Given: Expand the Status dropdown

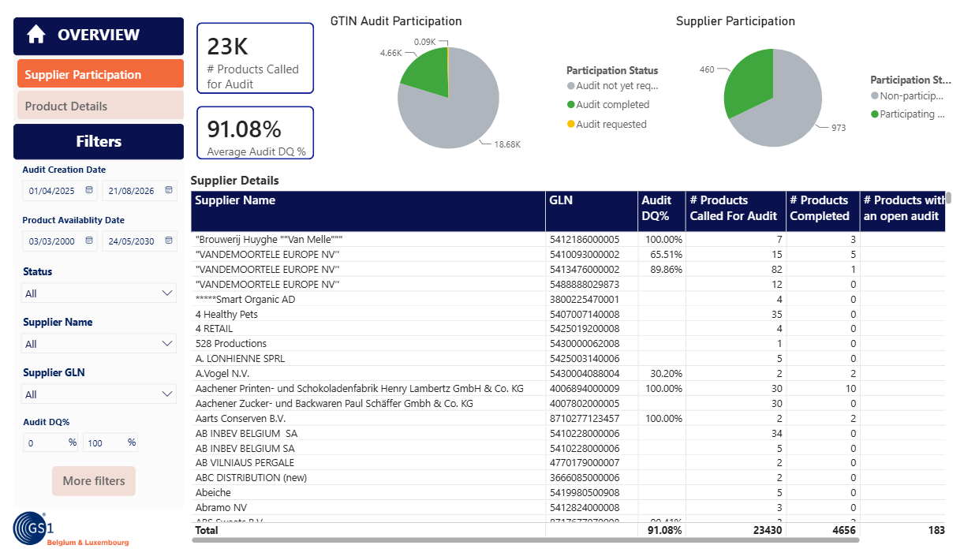Looking at the screenshot, I should click(x=99, y=293).
